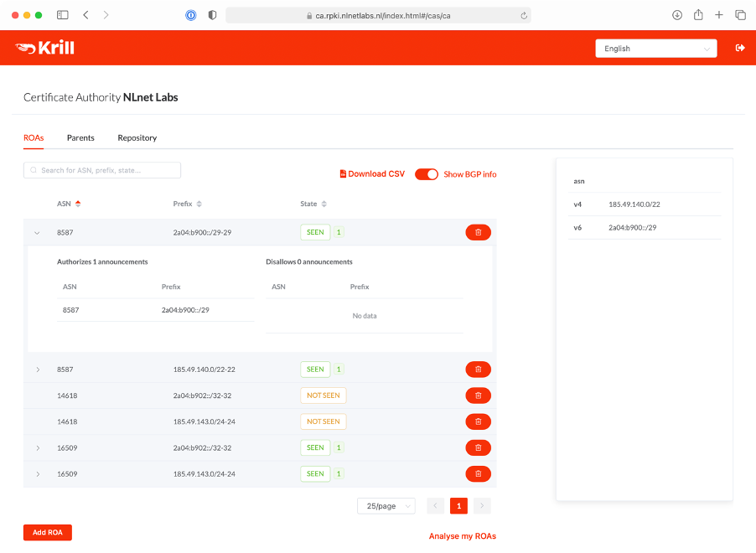Toggle the Safari sidebar
The height and width of the screenshot is (553, 756).
point(63,15)
